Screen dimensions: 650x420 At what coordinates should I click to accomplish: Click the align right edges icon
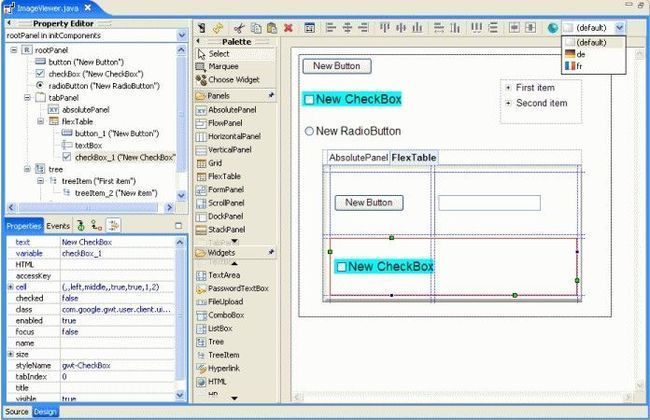[x=364, y=28]
